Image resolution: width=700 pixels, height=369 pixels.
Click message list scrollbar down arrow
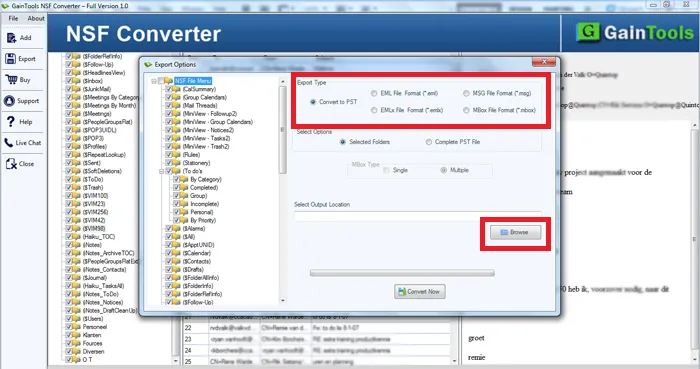pyautogui.click(x=454, y=361)
